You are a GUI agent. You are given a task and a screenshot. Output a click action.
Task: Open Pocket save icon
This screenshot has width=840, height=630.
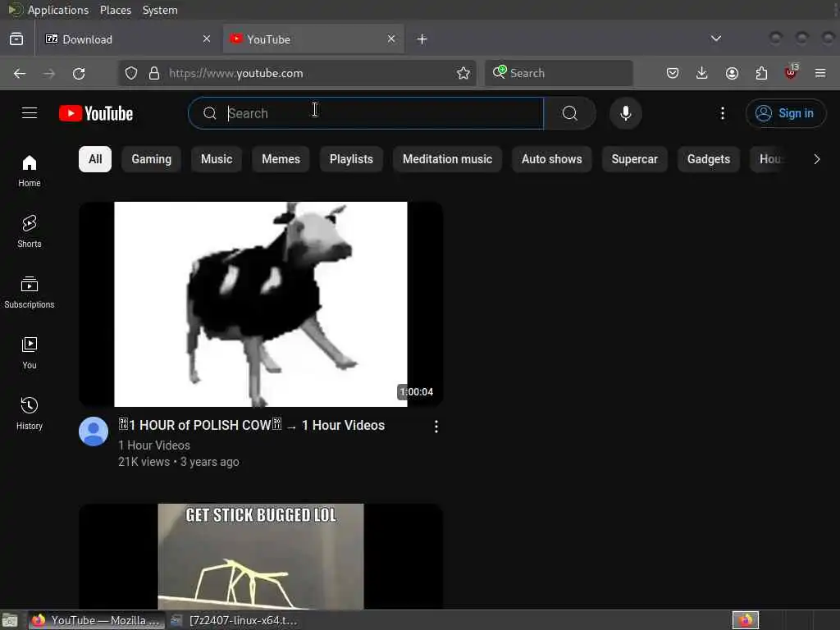pyautogui.click(x=673, y=73)
